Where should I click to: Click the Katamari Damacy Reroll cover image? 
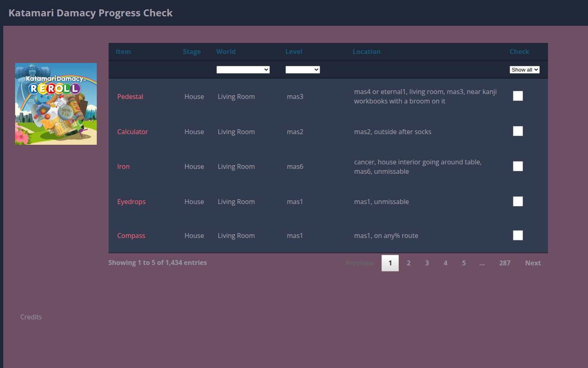point(56,104)
